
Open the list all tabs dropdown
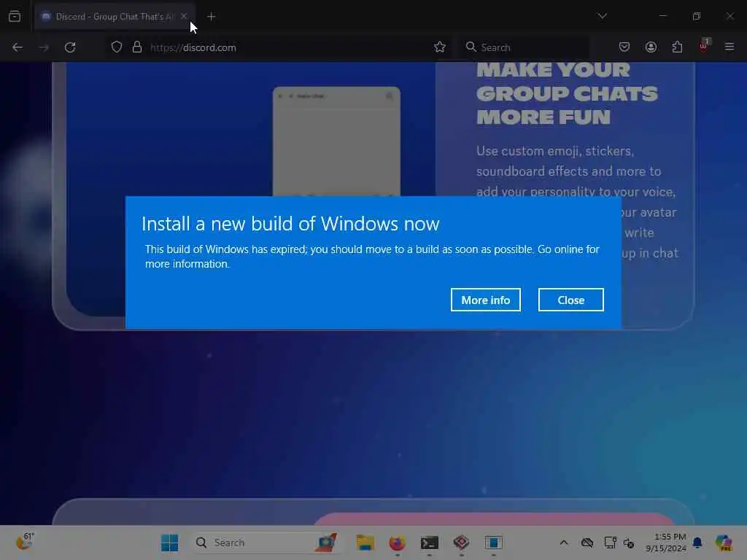(x=602, y=16)
